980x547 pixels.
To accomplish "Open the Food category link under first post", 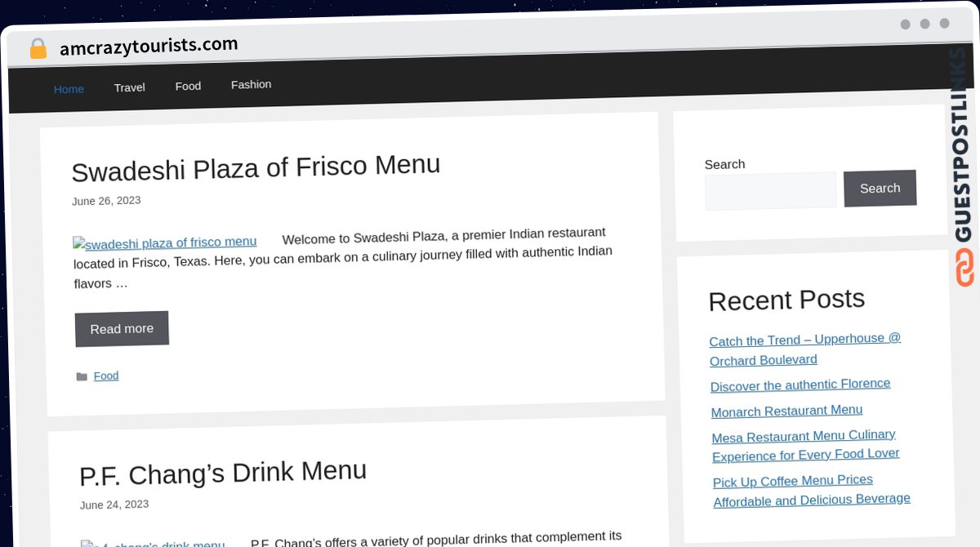I will 106,376.
